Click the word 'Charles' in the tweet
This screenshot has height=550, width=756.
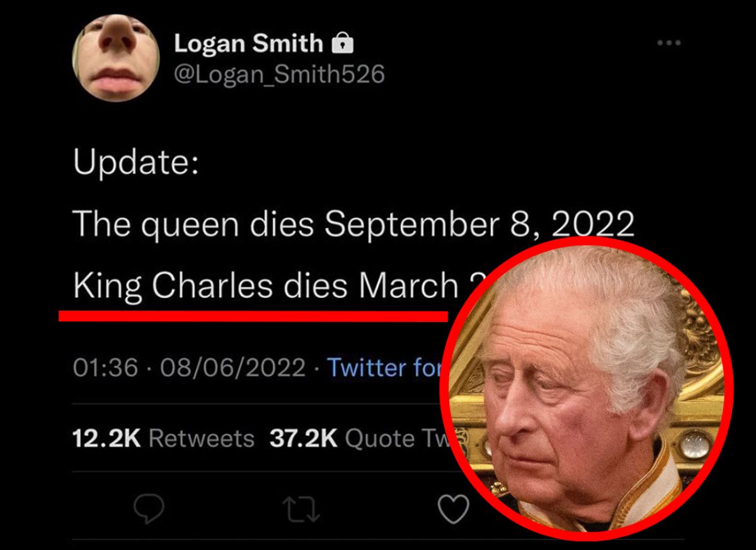pos(212,287)
